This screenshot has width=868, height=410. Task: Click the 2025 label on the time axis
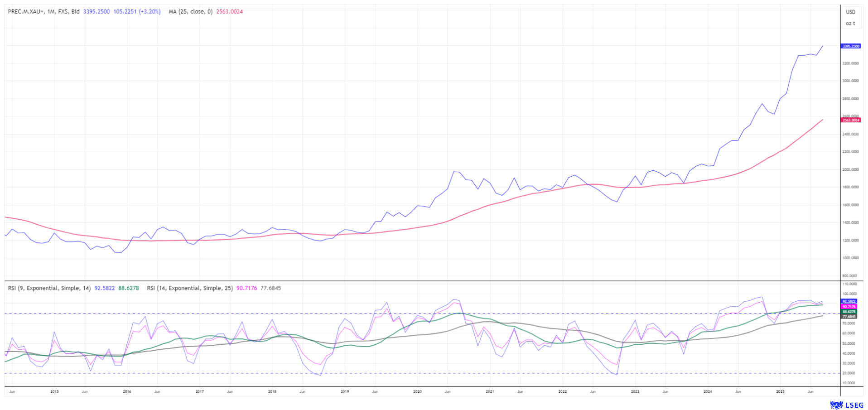coord(780,391)
